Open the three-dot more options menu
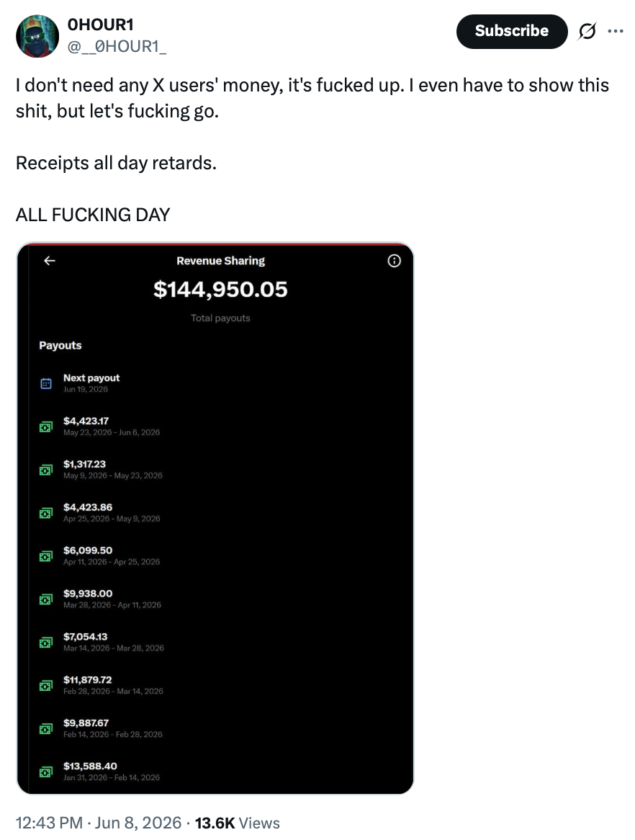The height and width of the screenshot is (840, 635). (x=616, y=31)
